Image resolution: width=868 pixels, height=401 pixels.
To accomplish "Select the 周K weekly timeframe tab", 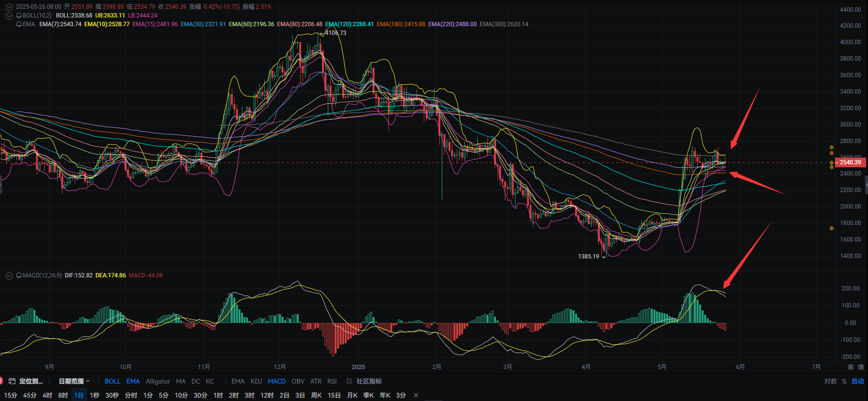I will (316, 395).
